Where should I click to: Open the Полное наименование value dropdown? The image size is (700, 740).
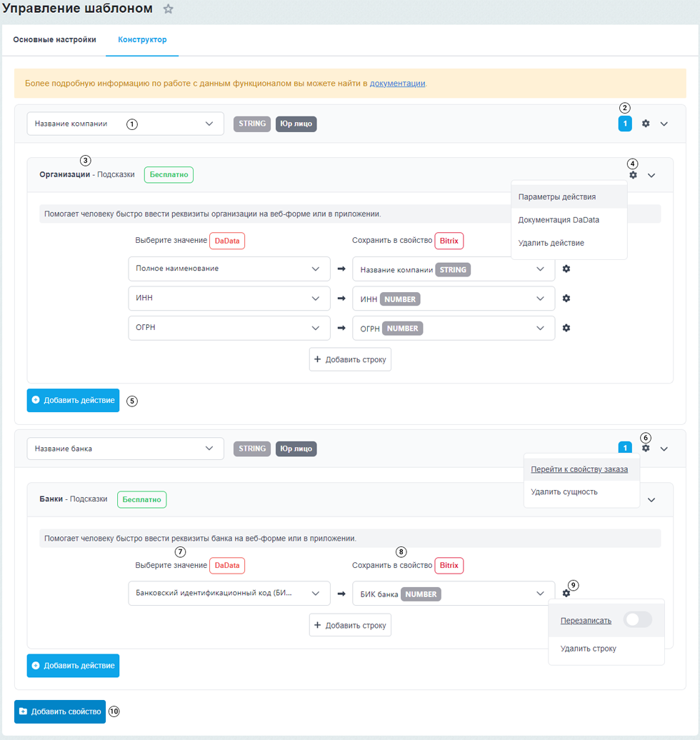(x=229, y=269)
